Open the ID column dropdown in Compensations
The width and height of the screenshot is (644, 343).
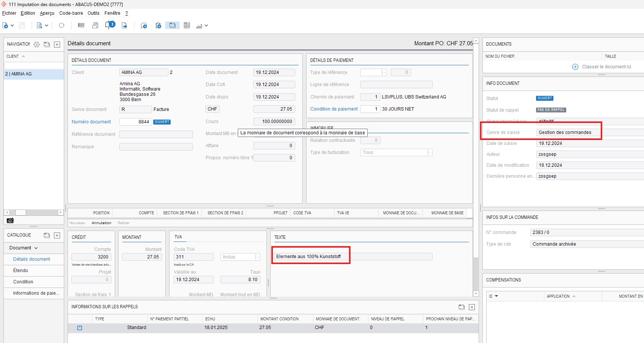coord(496,296)
